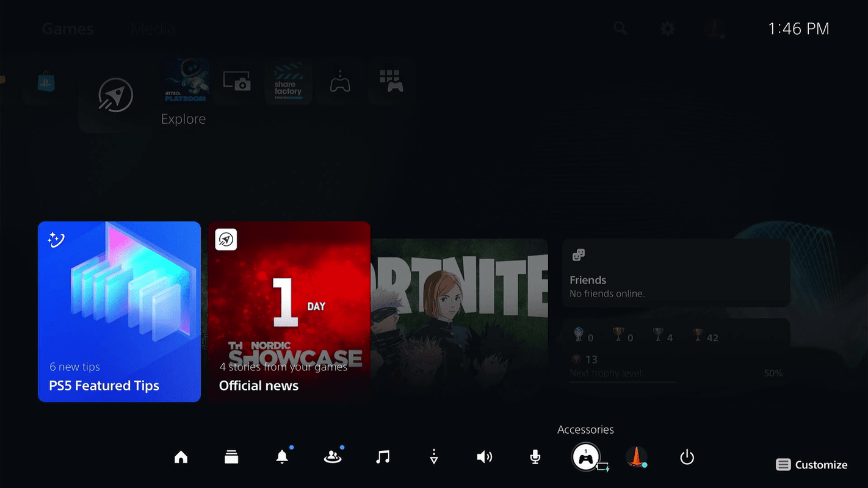Open the Music note icon
The height and width of the screenshot is (488, 868).
(383, 457)
